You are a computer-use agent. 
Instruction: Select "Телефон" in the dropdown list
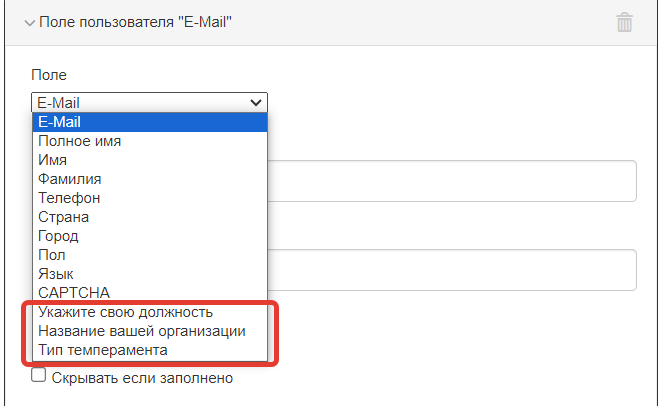click(x=150, y=198)
